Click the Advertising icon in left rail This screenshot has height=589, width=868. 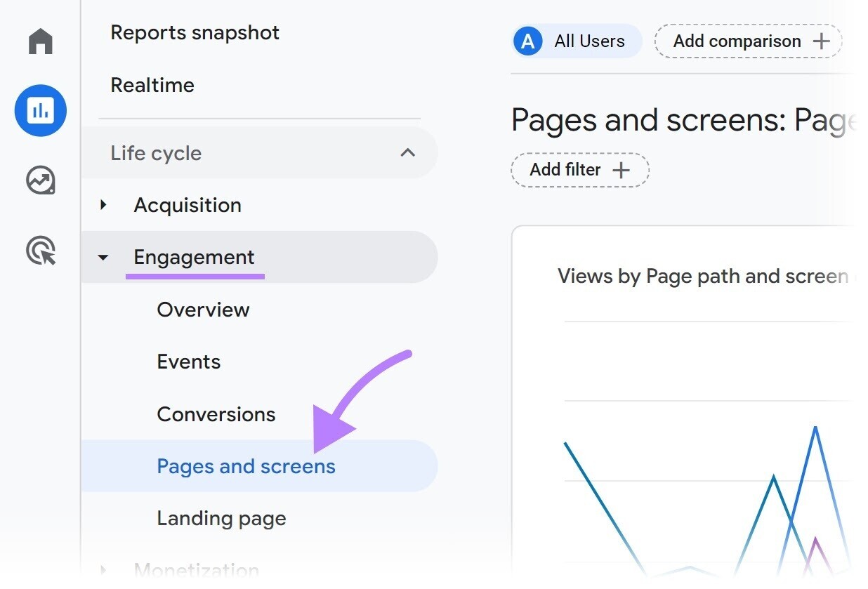coord(40,250)
